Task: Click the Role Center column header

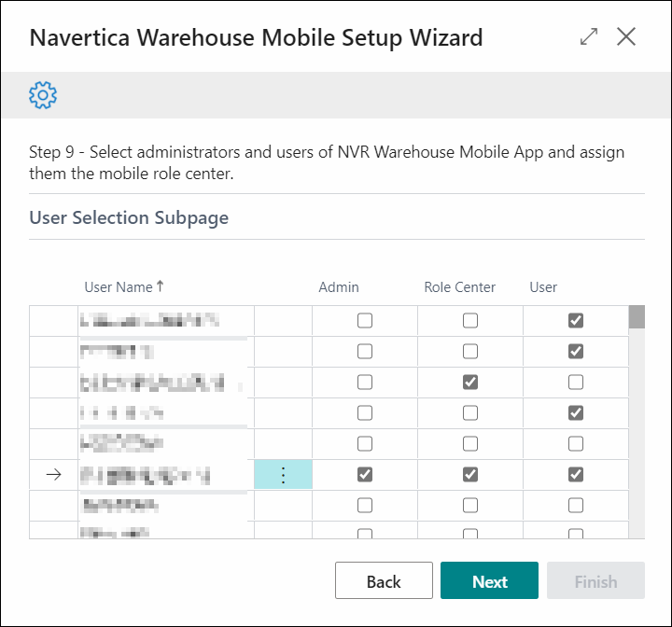Action: tap(459, 286)
